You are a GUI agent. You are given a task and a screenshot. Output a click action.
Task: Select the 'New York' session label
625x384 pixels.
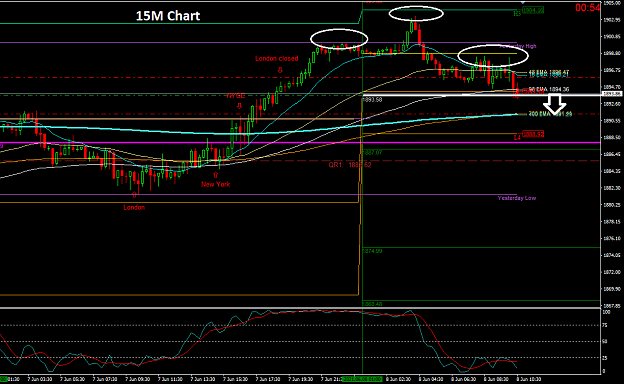(216, 184)
